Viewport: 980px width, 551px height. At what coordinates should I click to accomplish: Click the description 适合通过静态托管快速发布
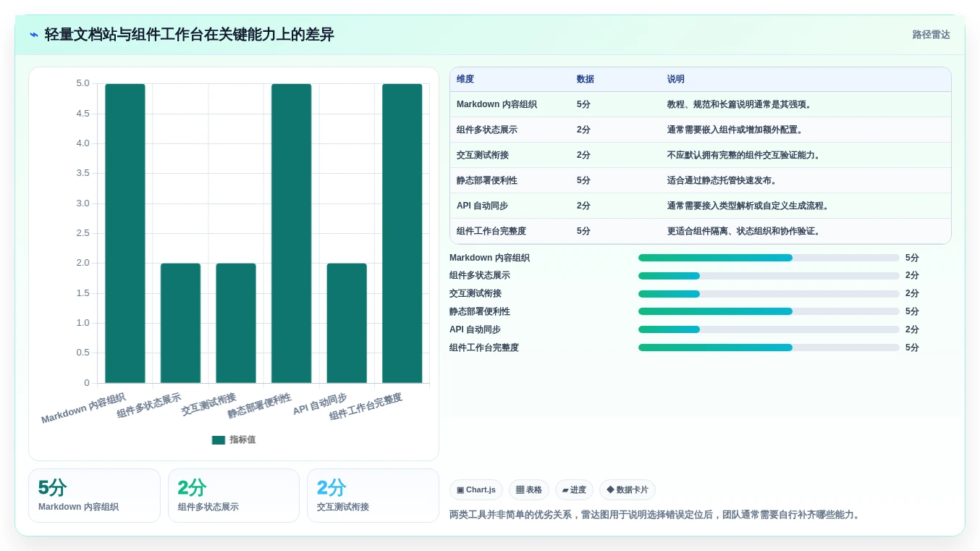click(723, 180)
